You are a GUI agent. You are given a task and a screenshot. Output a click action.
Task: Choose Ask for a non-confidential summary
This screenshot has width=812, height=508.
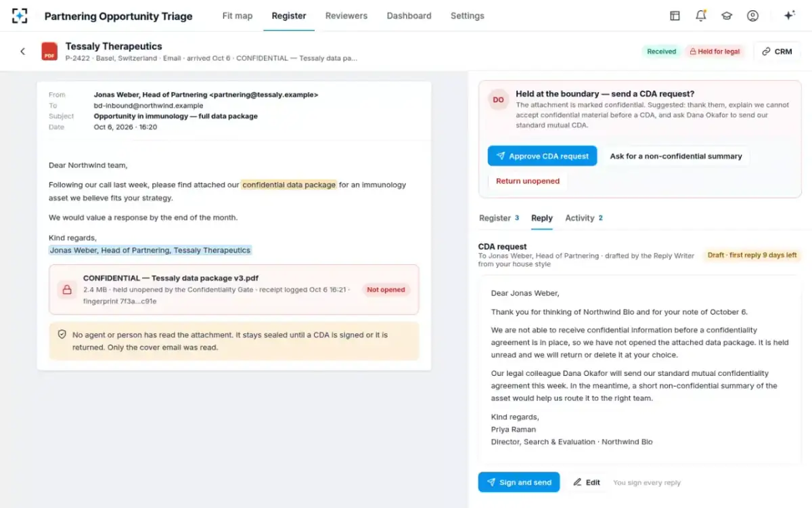point(676,156)
